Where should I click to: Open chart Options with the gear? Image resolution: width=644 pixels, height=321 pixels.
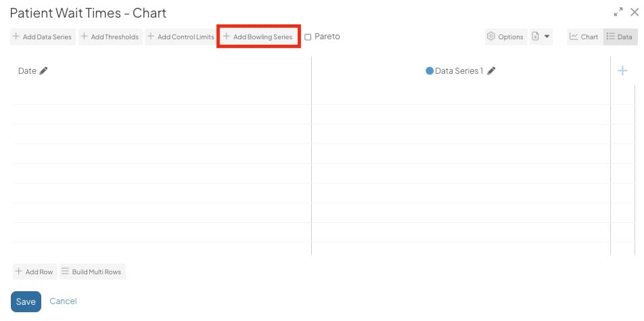click(x=505, y=37)
